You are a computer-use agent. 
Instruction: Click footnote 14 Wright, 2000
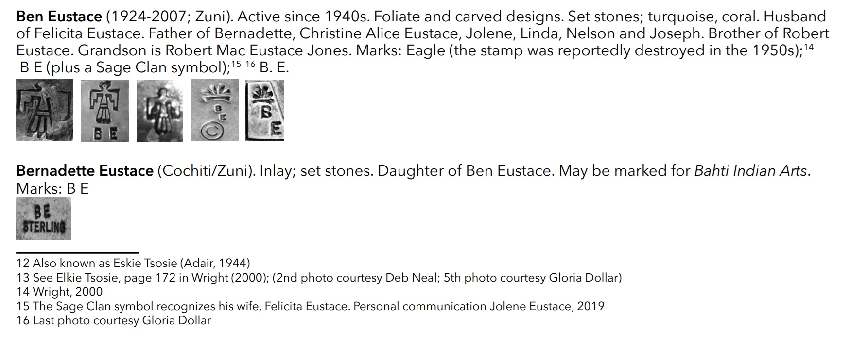pos(60,292)
